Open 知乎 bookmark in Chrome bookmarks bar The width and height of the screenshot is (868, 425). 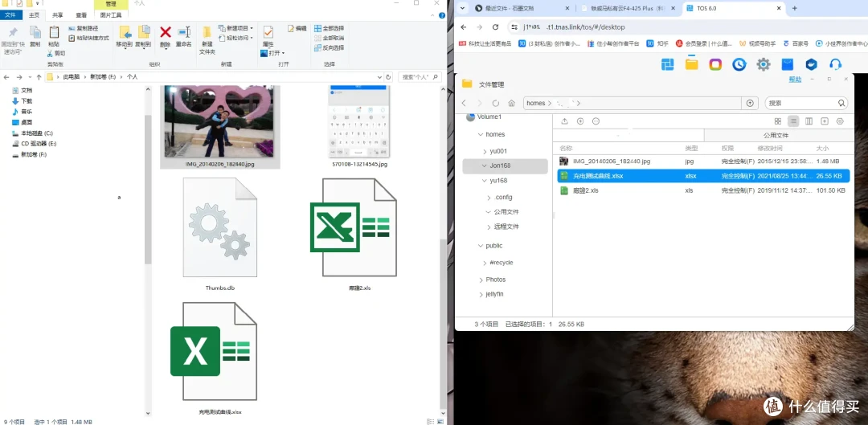(657, 43)
